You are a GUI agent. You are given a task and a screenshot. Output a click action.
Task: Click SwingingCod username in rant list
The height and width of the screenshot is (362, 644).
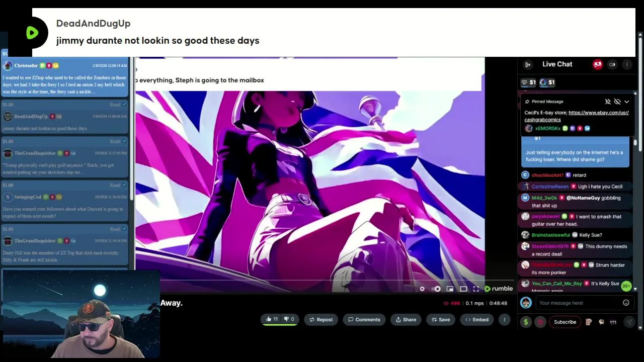point(28,197)
